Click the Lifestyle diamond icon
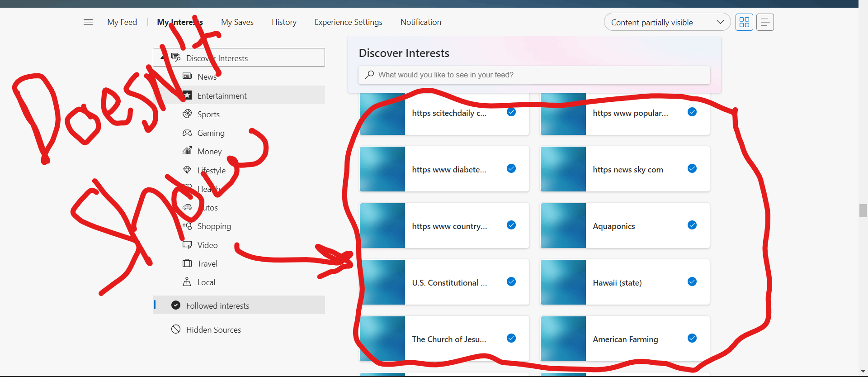Viewport: 868px width, 377px height. 187,170
